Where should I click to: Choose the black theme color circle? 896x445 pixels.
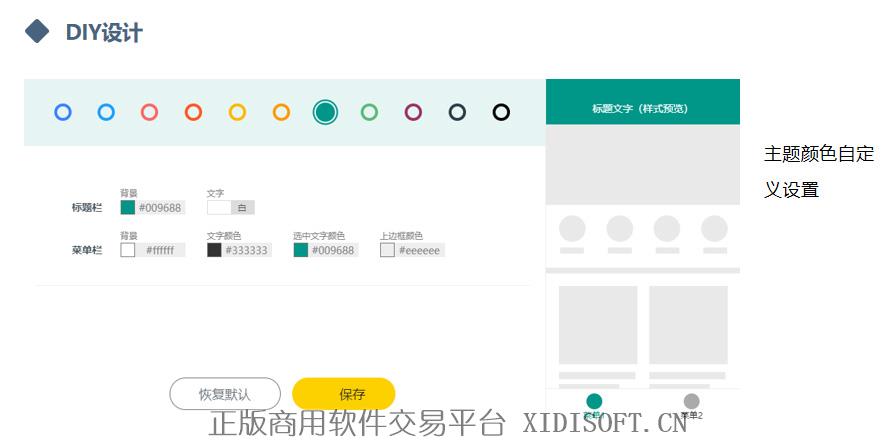(501, 112)
